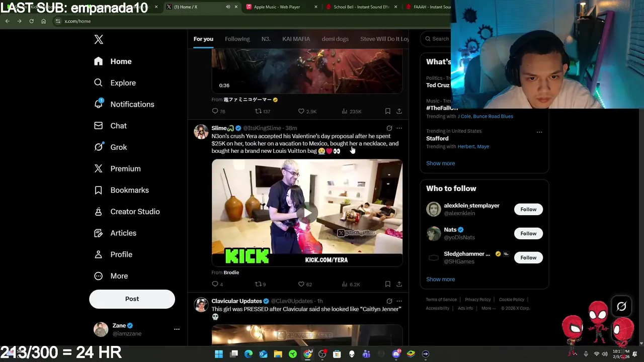Open Articles page
Screen dimensions: 644x362
(116, 233)
